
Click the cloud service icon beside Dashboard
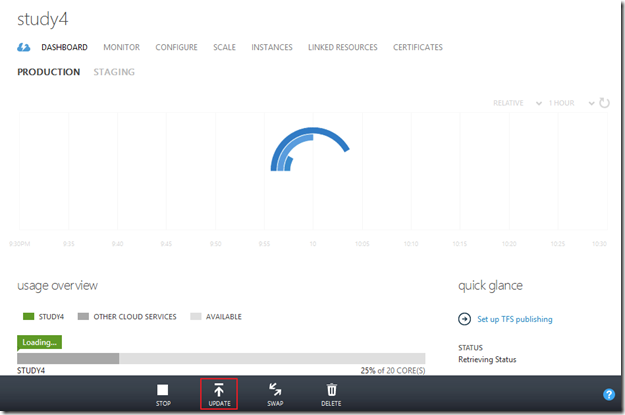(x=24, y=47)
